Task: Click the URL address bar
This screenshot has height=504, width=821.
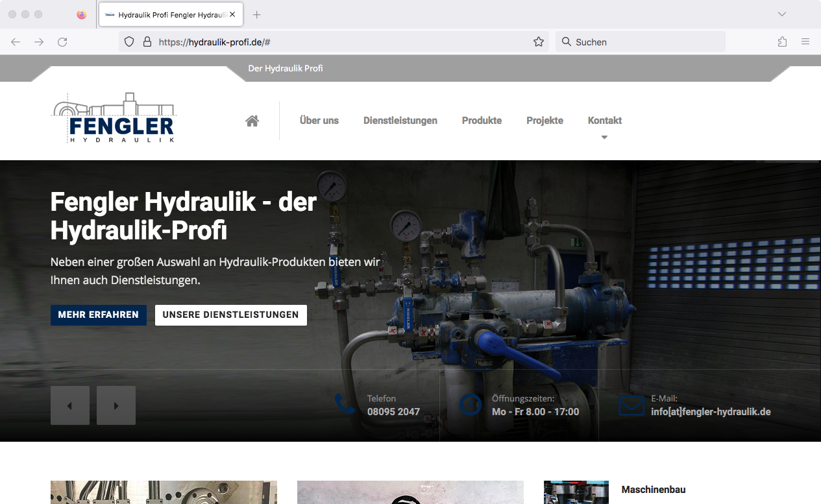Action: pos(334,42)
